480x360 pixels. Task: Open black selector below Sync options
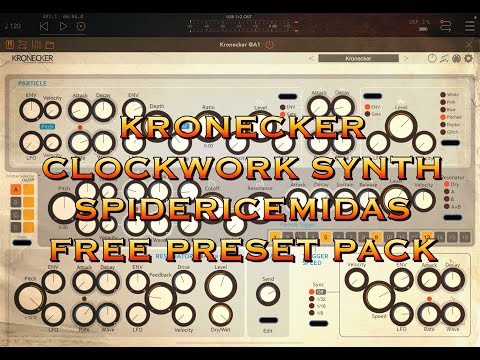pos(318,323)
